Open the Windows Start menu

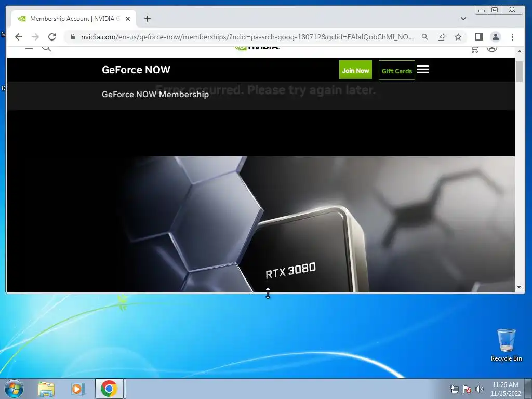[x=14, y=389]
